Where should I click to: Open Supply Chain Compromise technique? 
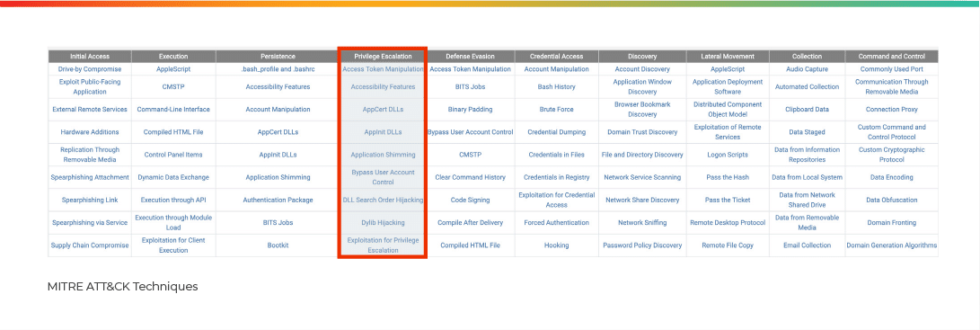click(x=90, y=245)
